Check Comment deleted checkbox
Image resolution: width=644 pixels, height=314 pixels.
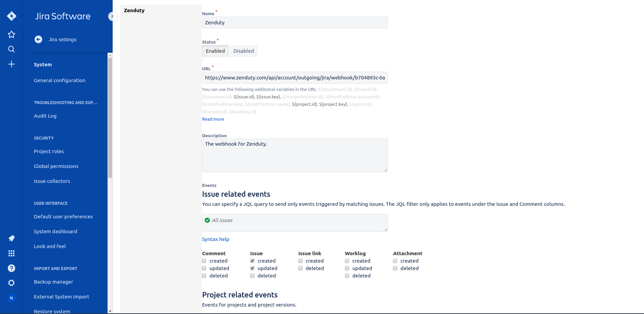pyautogui.click(x=204, y=276)
